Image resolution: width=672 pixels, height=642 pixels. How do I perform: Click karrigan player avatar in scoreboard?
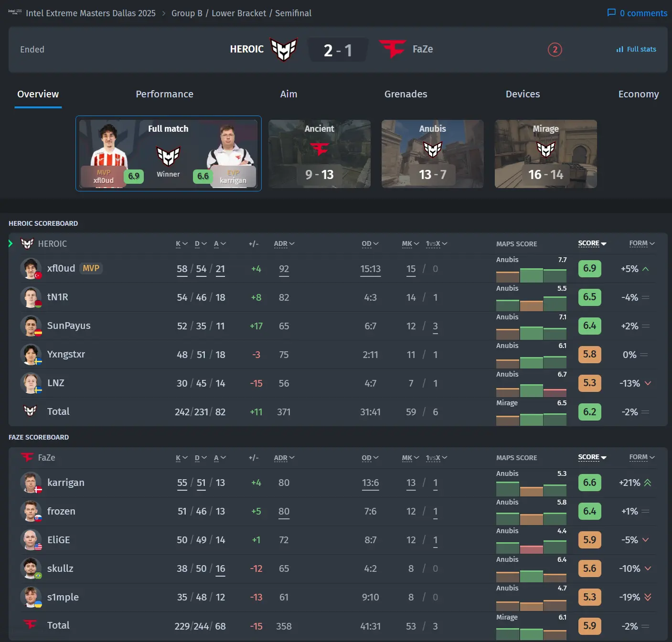point(31,483)
